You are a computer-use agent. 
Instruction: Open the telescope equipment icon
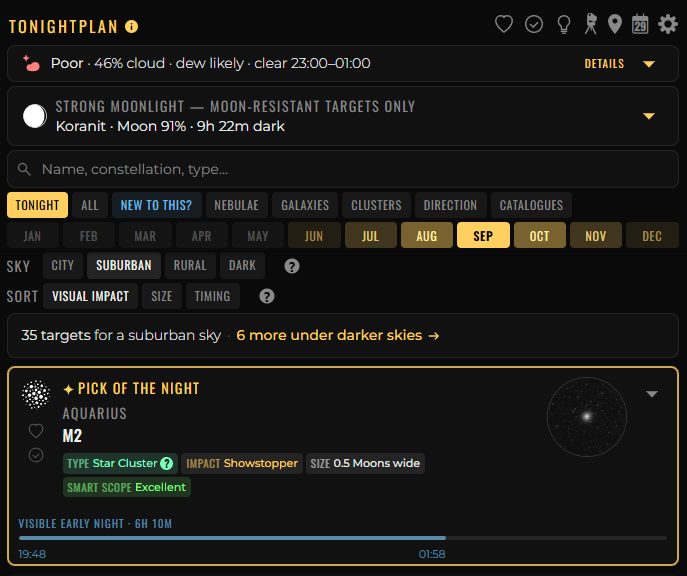(591, 24)
